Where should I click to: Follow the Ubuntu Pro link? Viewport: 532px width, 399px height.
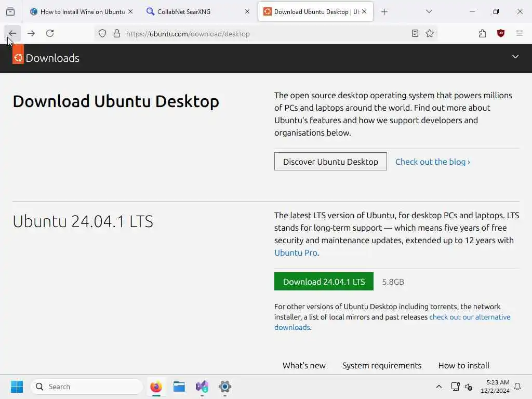296,253
